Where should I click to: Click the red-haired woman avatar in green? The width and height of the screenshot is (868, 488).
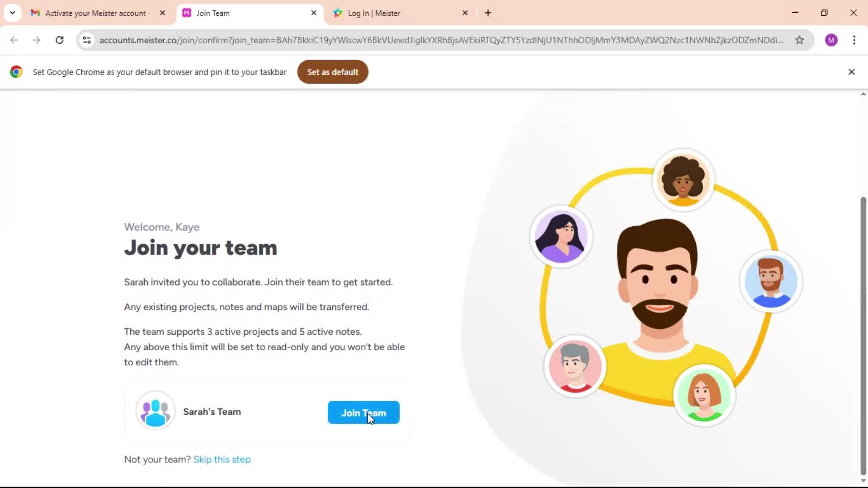[x=704, y=395]
